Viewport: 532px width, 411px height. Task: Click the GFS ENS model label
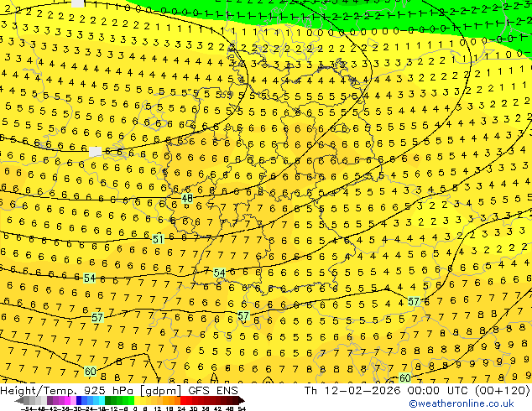pos(213,391)
